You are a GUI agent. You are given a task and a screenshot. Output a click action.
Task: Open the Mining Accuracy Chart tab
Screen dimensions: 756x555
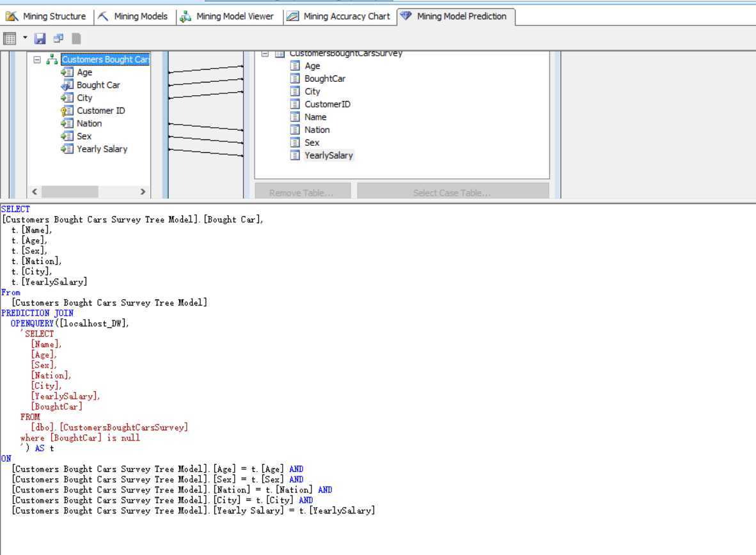[x=339, y=17]
